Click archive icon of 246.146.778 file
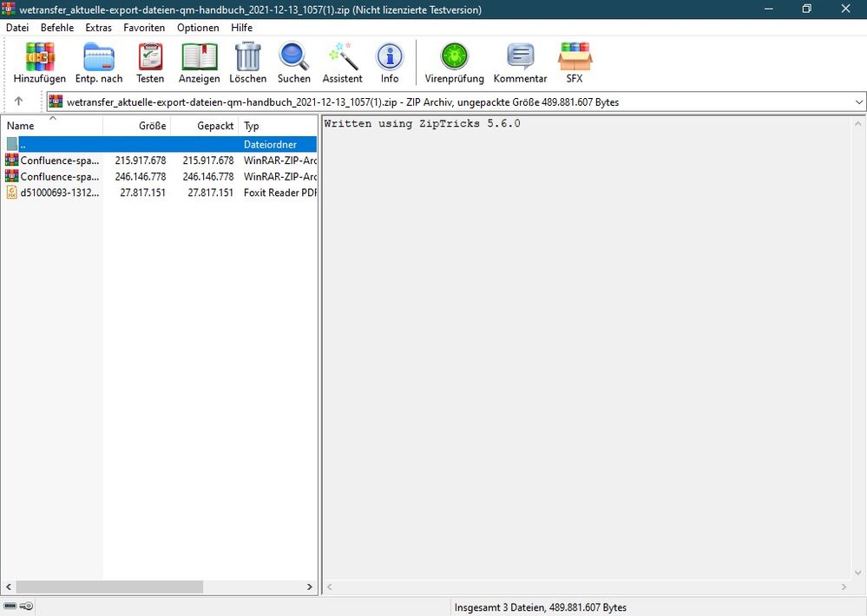Image resolution: width=867 pixels, height=616 pixels. point(11,176)
